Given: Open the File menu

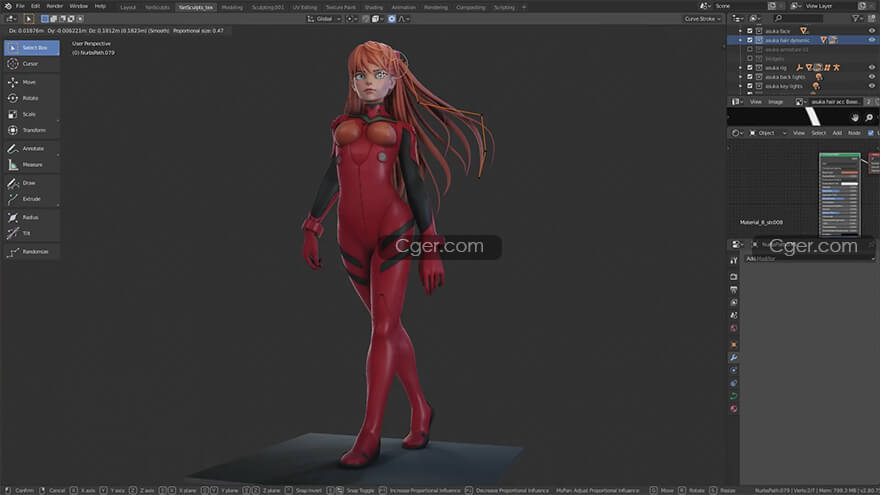Looking at the screenshot, I should click(x=20, y=6).
